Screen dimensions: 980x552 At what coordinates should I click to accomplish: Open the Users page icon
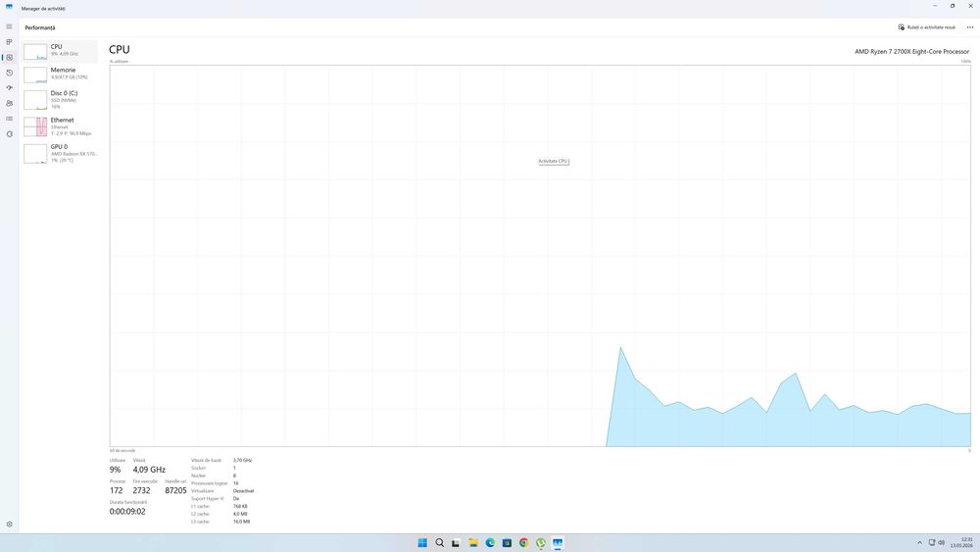[10, 103]
